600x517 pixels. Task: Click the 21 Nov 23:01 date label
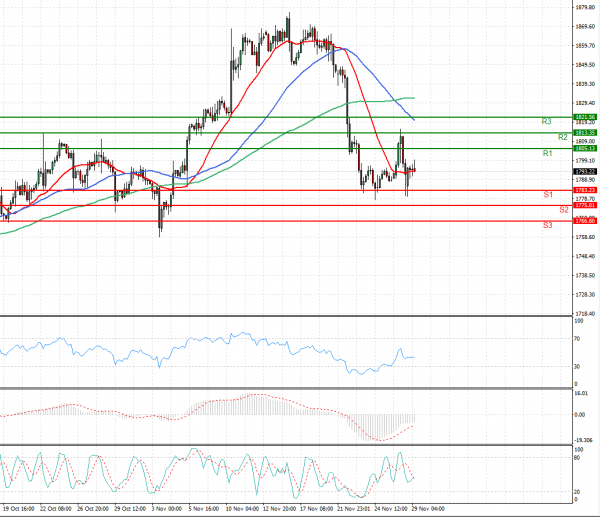[354, 509]
